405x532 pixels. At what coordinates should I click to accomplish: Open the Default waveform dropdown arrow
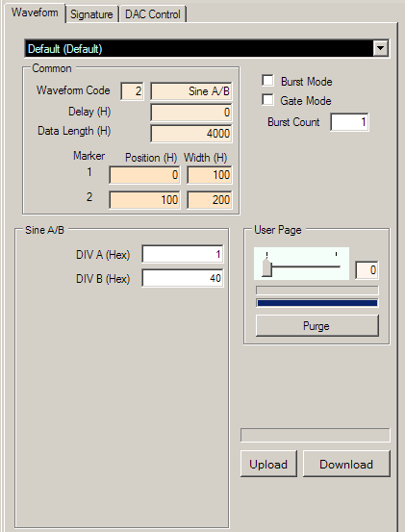coord(380,48)
